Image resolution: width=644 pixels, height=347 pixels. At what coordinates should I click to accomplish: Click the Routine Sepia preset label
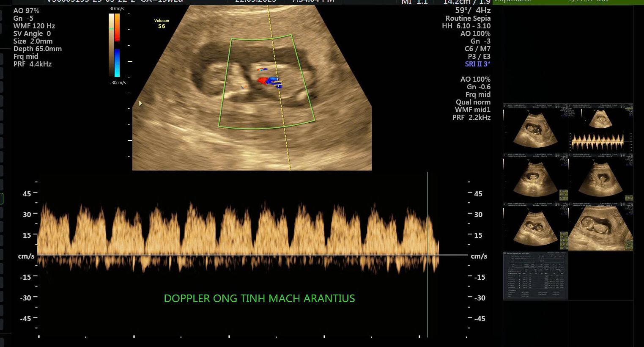click(468, 18)
